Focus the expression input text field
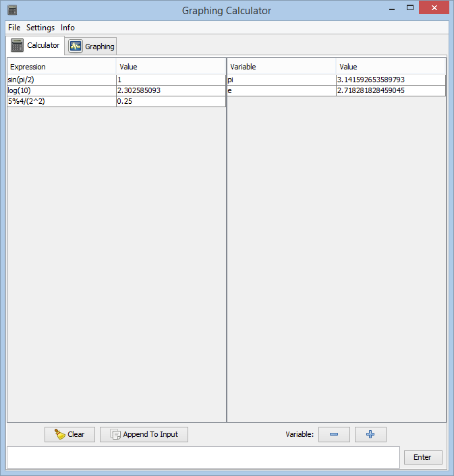This screenshot has height=476, width=454. (x=202, y=457)
